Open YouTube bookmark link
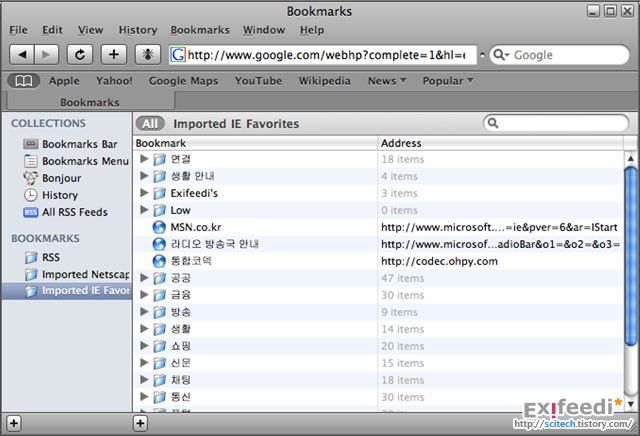 [x=258, y=81]
